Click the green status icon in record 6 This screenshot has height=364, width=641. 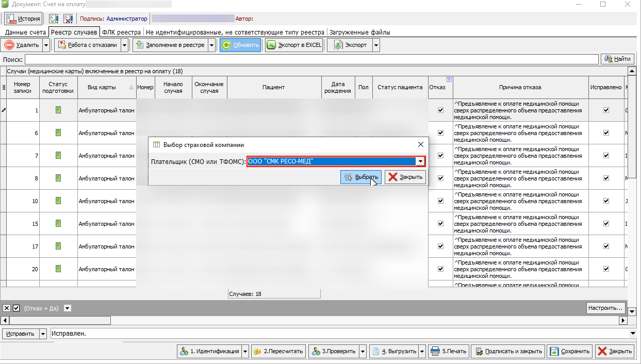[x=58, y=133]
